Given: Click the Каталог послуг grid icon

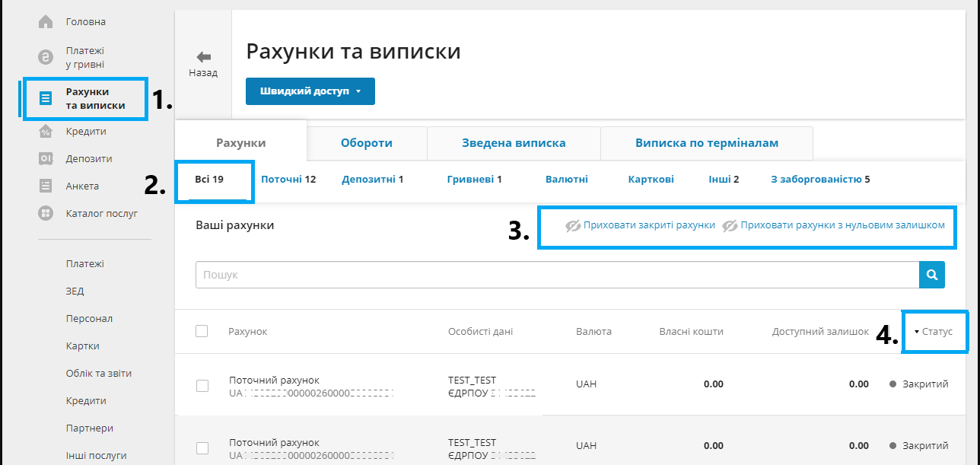Looking at the screenshot, I should (46, 213).
